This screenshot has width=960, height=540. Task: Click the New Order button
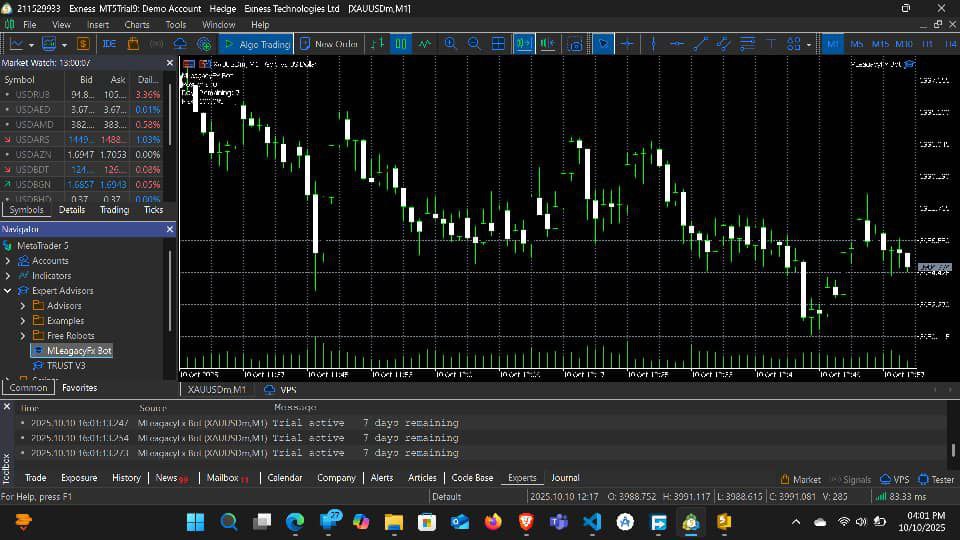point(329,44)
